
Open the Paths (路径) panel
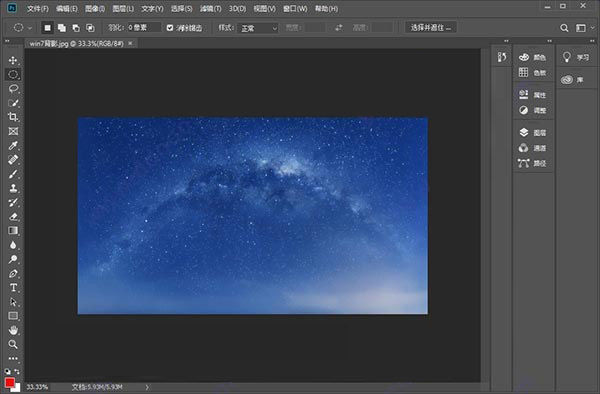[533, 163]
